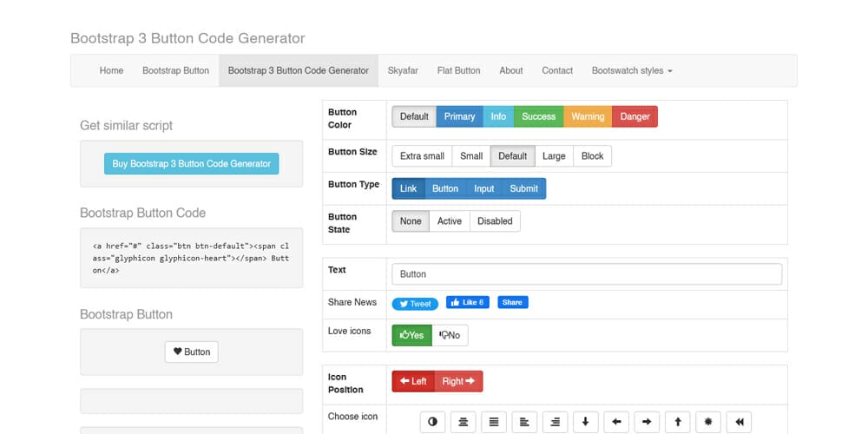Select Info light-blue button color
Viewport: 868px width, 434px height.
tap(498, 117)
